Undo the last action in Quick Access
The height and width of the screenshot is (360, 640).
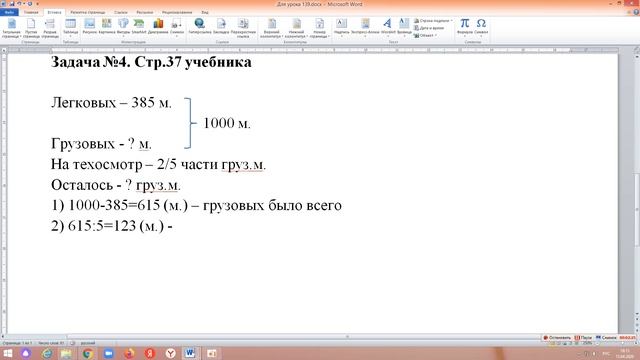pyautogui.click(x=19, y=4)
